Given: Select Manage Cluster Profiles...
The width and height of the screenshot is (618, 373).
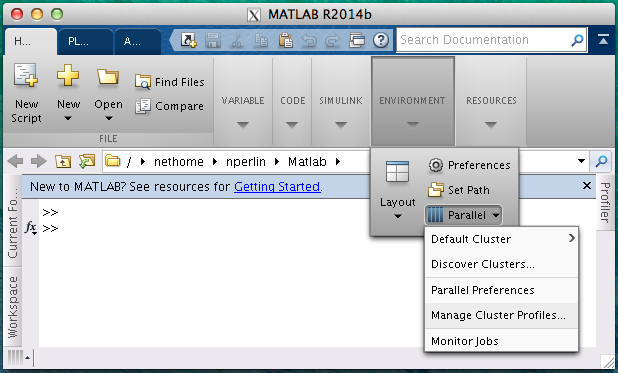Looking at the screenshot, I should pyautogui.click(x=501, y=315).
